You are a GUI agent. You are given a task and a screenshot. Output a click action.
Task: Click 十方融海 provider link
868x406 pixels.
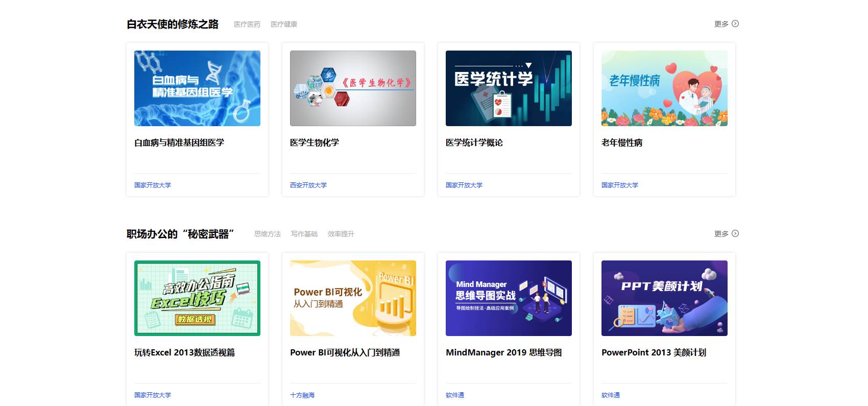click(302, 395)
